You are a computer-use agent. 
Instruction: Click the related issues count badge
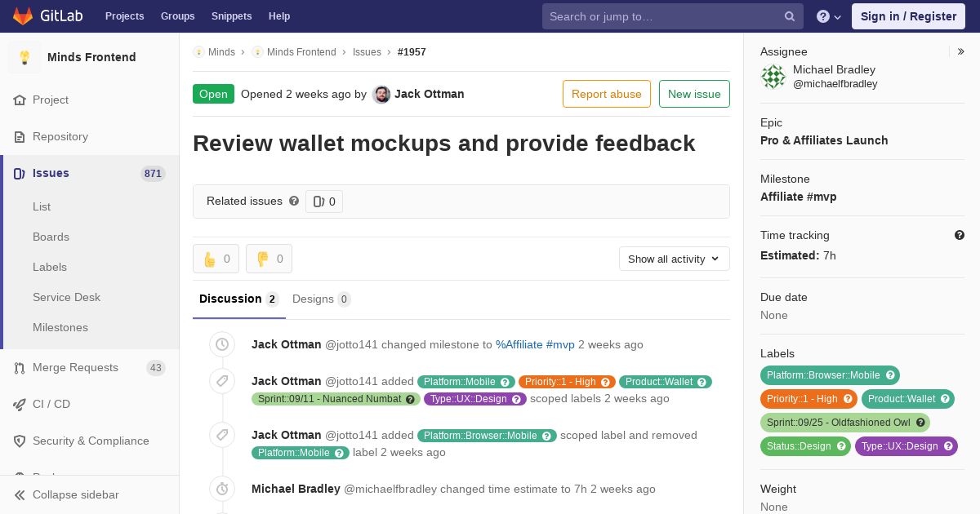point(324,202)
